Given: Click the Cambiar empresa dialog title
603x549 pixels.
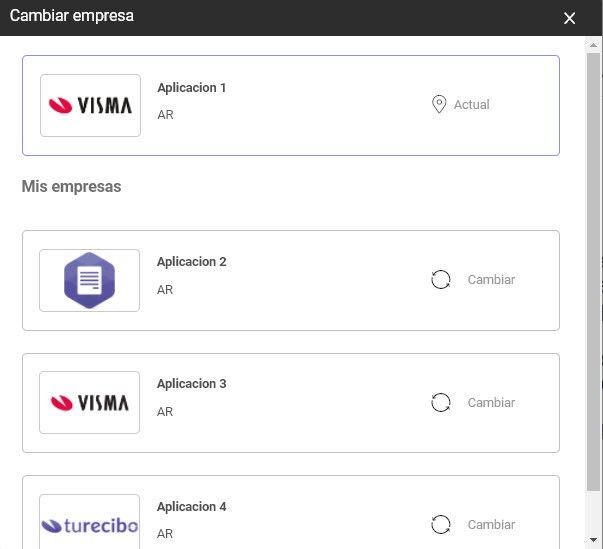Looking at the screenshot, I should [x=71, y=16].
